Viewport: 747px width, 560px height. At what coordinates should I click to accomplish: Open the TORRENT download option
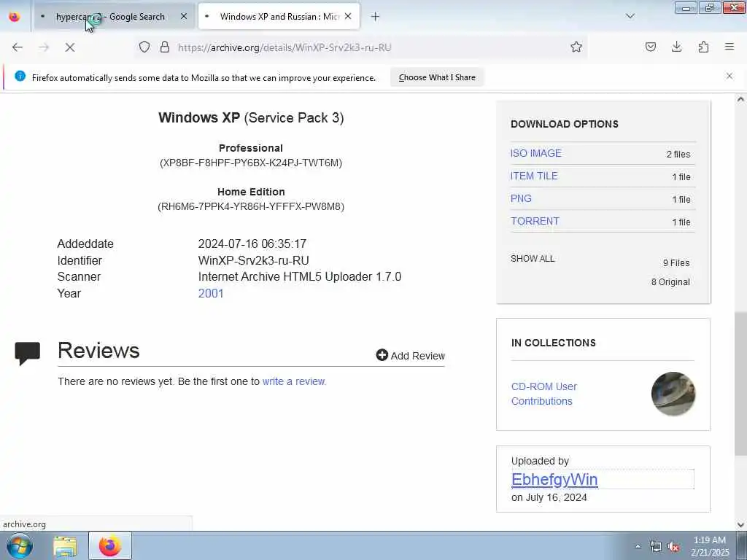tap(535, 221)
